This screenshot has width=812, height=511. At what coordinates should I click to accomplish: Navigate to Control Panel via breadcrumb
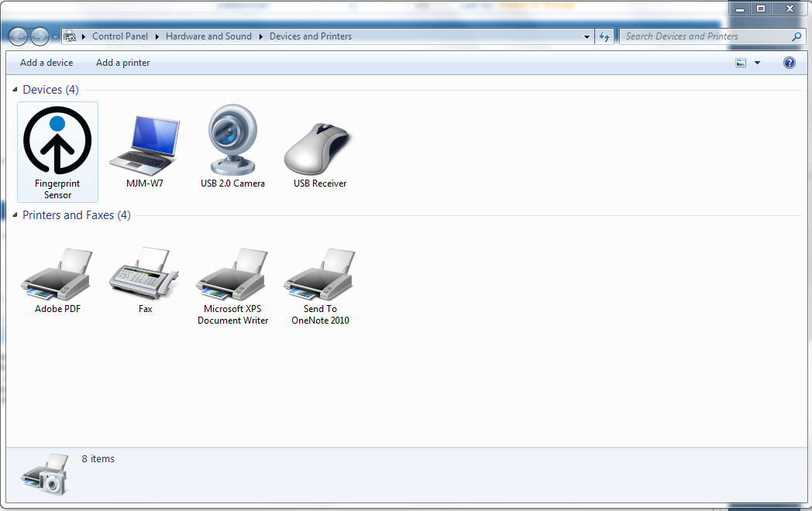tap(120, 36)
